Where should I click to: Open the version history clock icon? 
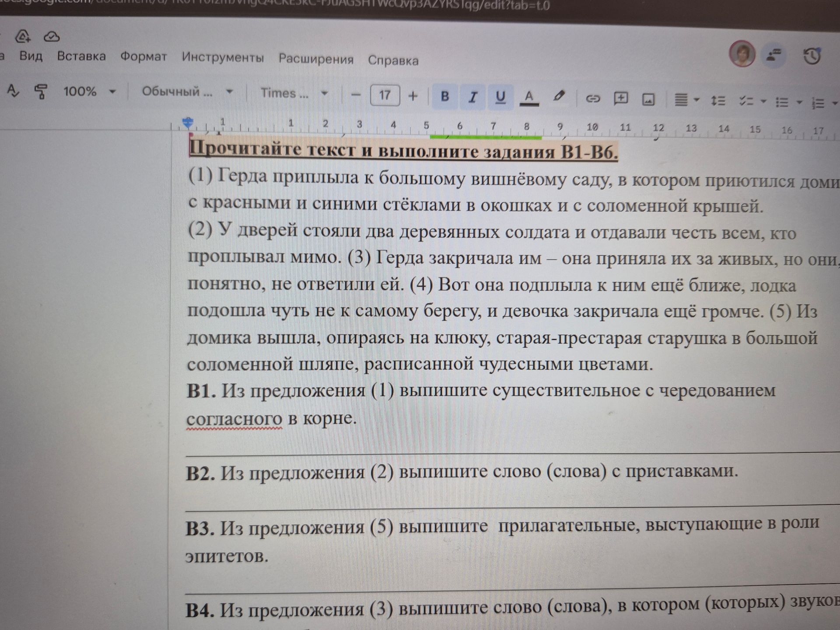click(x=812, y=56)
